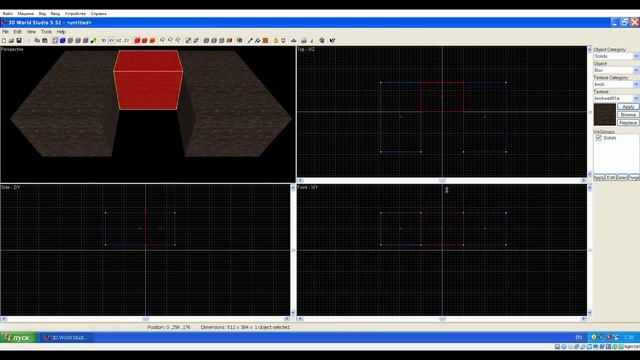Click the Position text in status bar
The image size is (640, 360).
point(169,327)
